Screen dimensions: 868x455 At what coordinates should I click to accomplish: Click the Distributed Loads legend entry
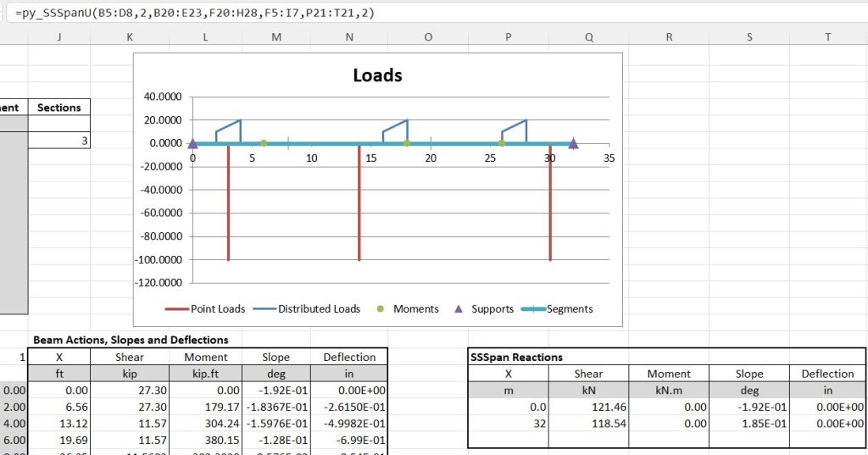319,309
